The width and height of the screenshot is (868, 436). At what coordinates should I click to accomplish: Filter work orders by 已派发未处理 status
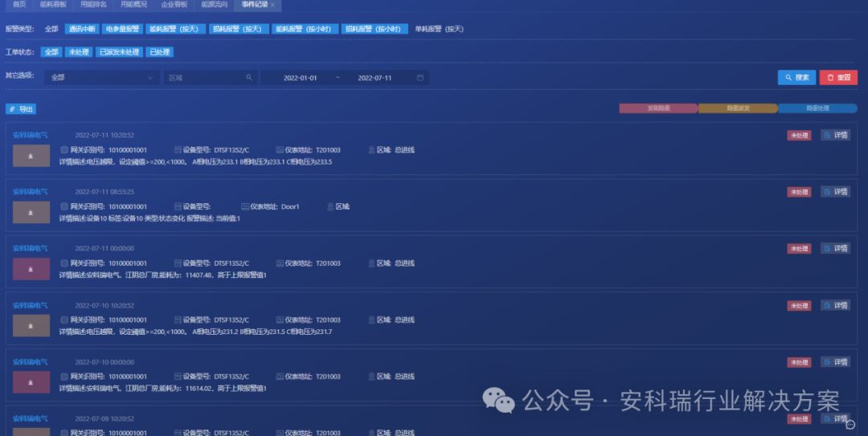[x=119, y=52]
